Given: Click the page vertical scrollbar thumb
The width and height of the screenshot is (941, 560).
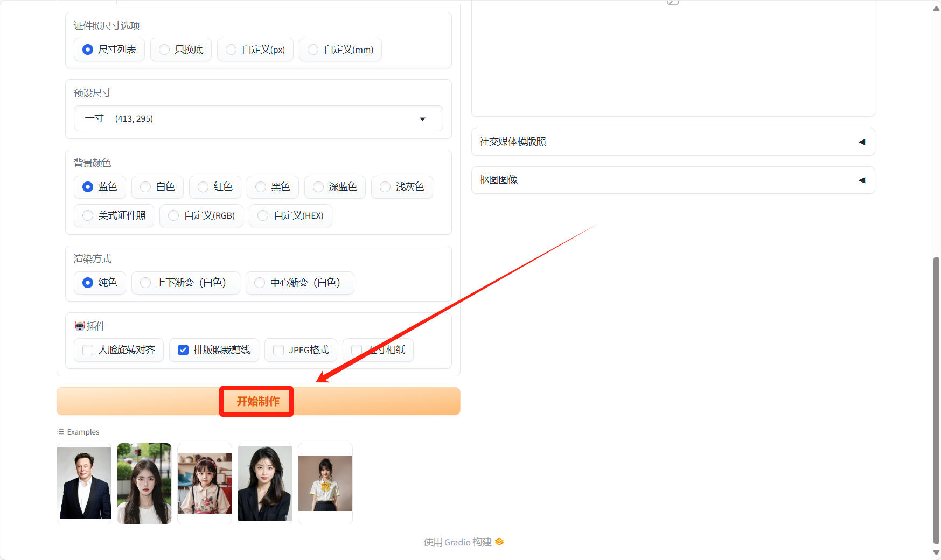Looking at the screenshot, I should tap(936, 398).
